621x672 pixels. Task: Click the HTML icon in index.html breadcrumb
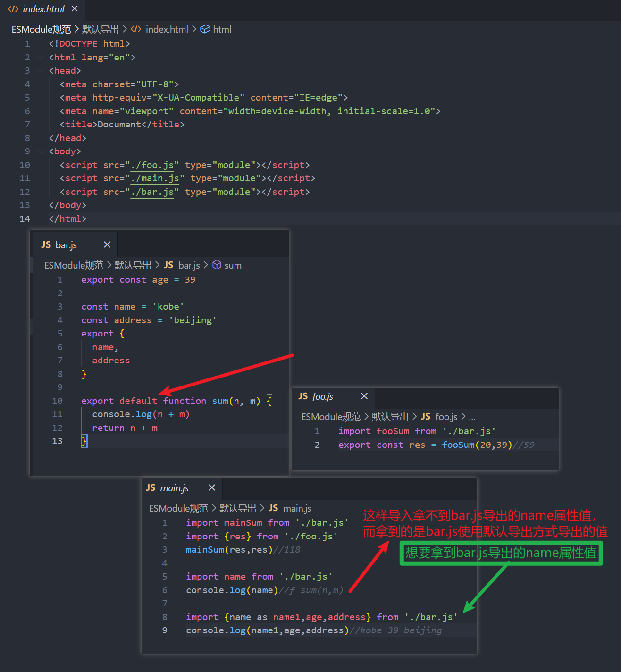click(x=136, y=29)
